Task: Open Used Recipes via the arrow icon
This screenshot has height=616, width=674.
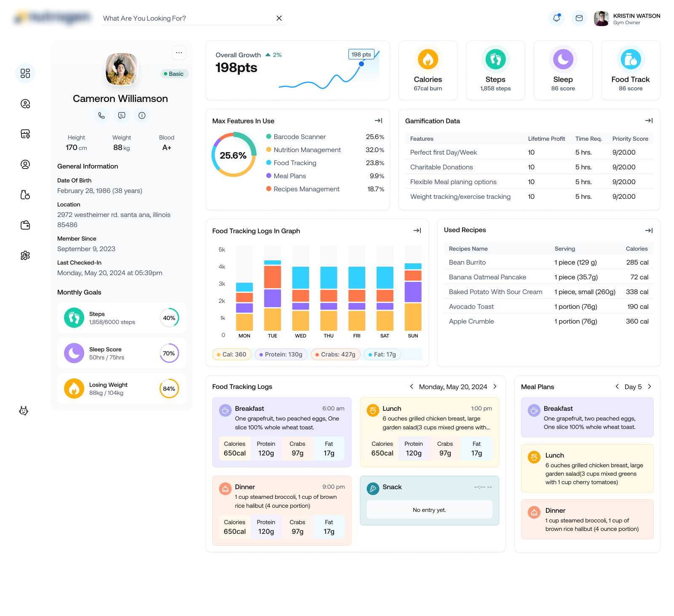Action: pyautogui.click(x=649, y=230)
